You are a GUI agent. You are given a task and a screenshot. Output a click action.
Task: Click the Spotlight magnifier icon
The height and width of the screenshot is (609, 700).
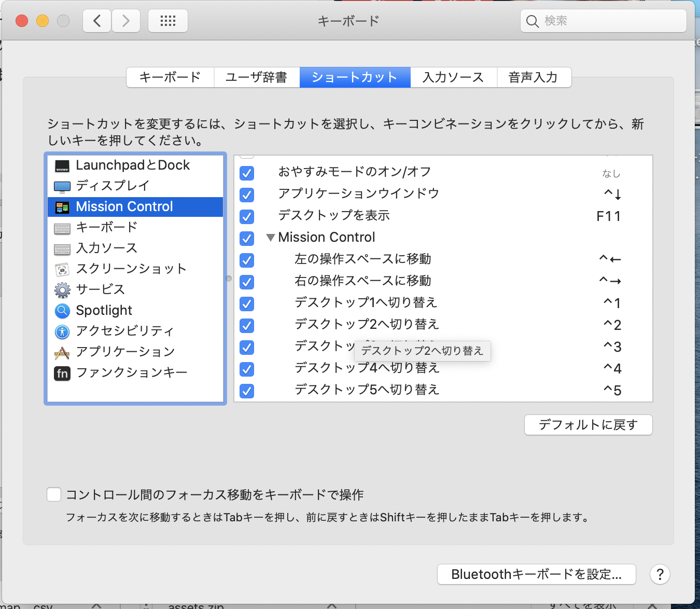62,310
